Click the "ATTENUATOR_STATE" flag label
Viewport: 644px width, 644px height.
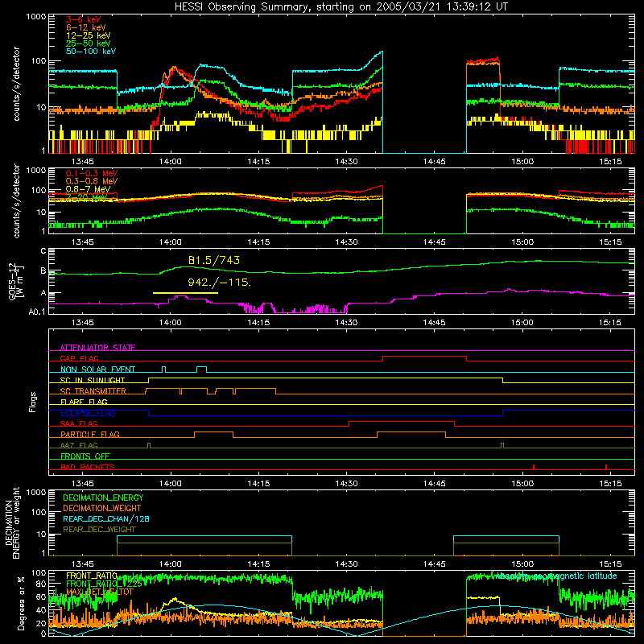click(97, 348)
